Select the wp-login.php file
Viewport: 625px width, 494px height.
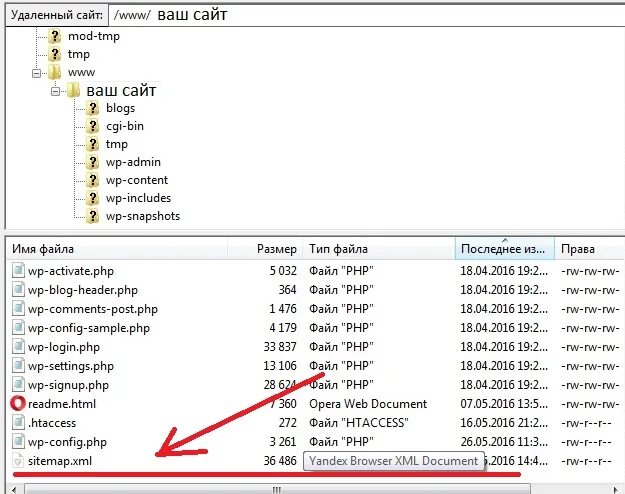64,347
